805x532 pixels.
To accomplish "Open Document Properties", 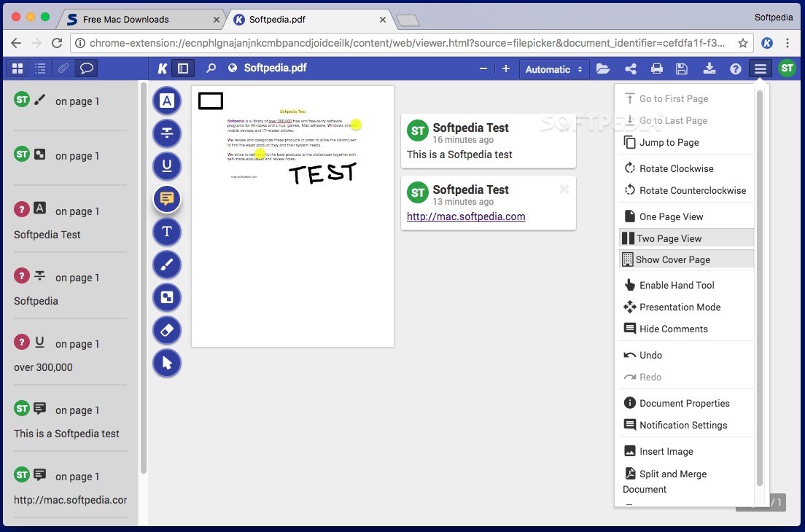I will (x=686, y=403).
